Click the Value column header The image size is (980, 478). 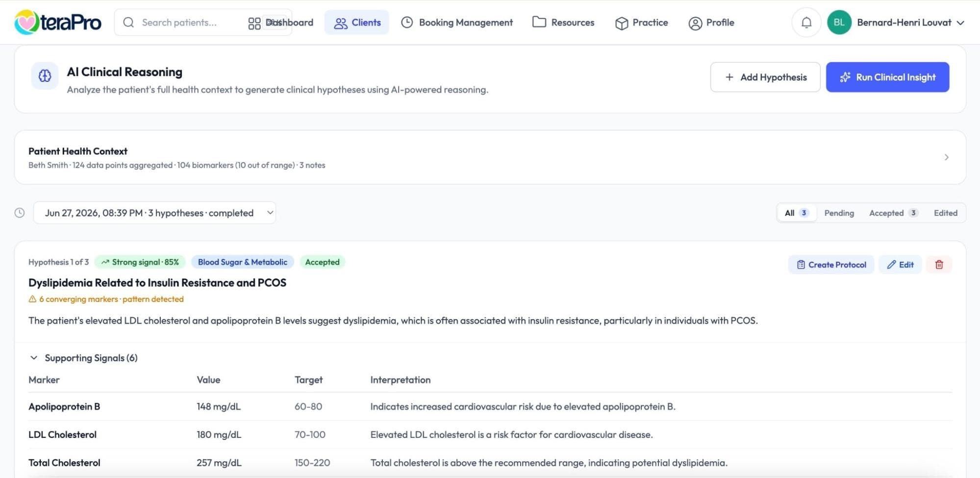[x=208, y=380]
